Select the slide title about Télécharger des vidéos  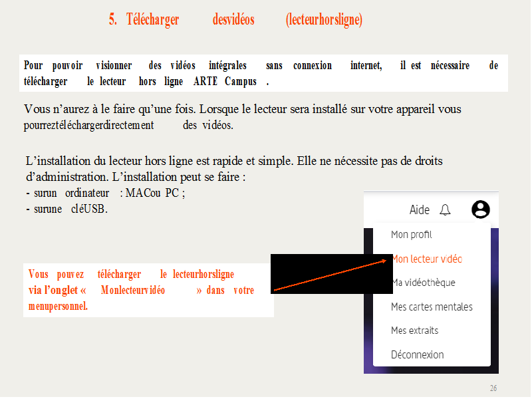[x=235, y=20]
